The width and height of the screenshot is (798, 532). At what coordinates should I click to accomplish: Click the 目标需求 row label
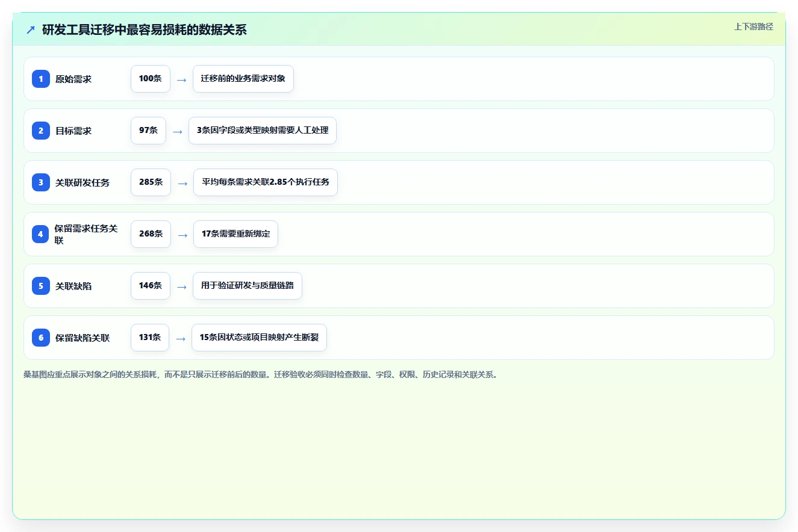(x=73, y=131)
